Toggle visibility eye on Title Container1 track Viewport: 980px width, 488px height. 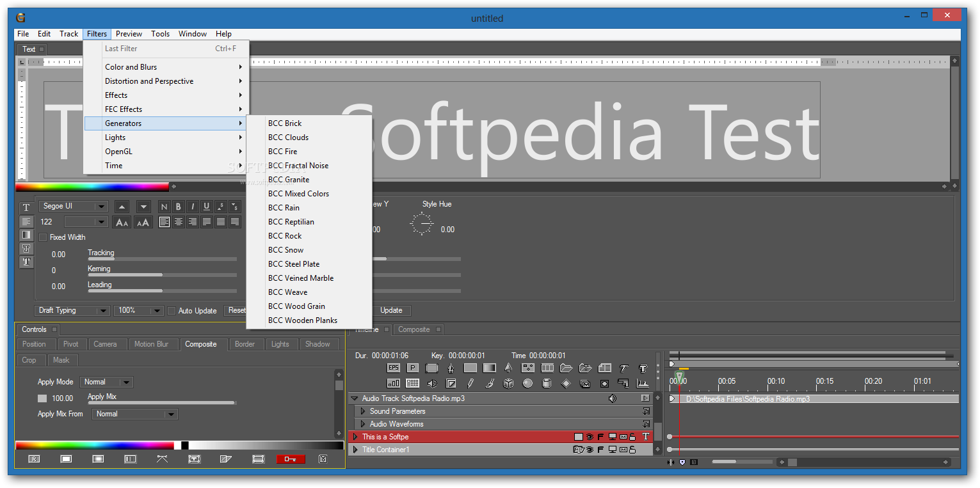tap(590, 450)
